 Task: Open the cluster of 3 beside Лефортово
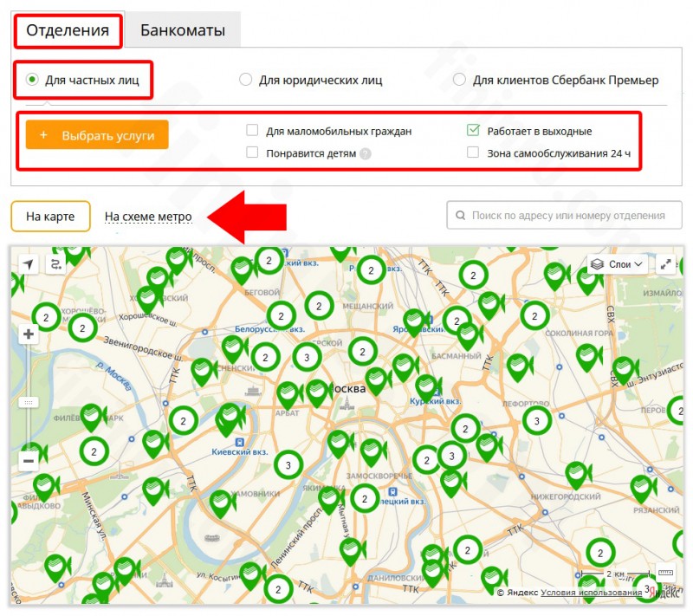(537, 421)
